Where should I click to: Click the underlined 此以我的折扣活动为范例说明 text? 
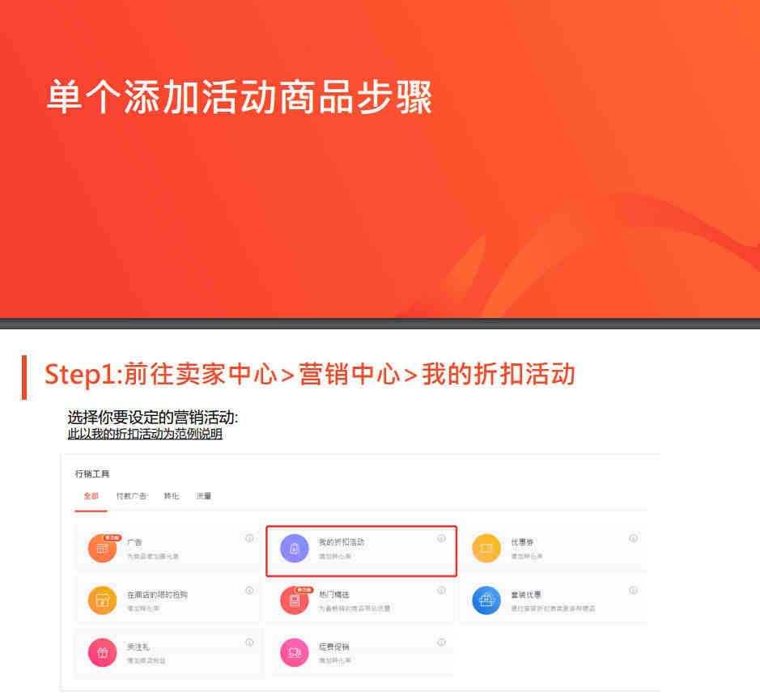point(145,434)
